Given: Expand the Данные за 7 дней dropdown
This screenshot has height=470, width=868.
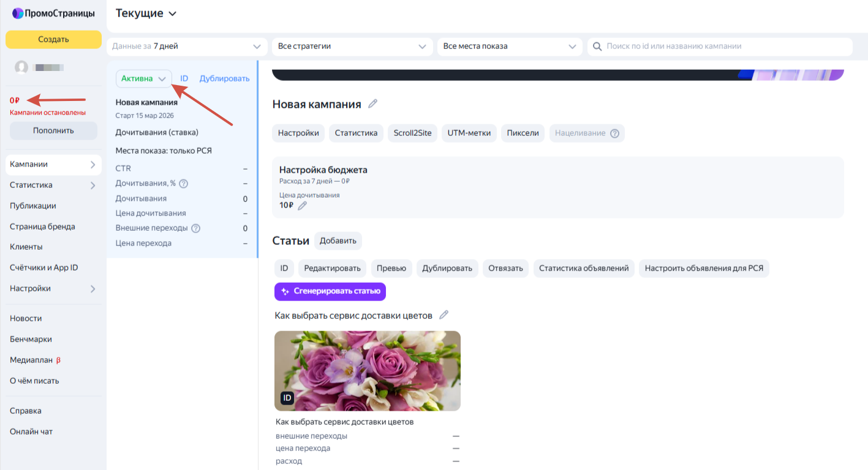Looking at the screenshot, I should coord(187,47).
